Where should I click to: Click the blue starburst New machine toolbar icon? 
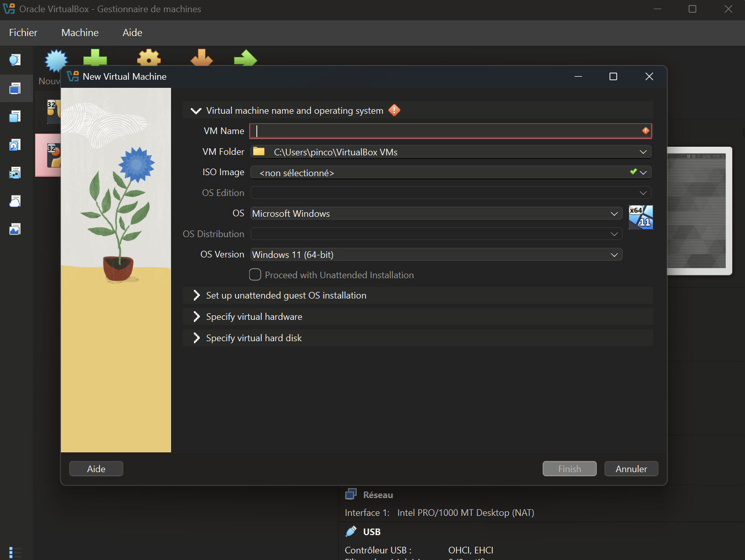click(x=56, y=60)
